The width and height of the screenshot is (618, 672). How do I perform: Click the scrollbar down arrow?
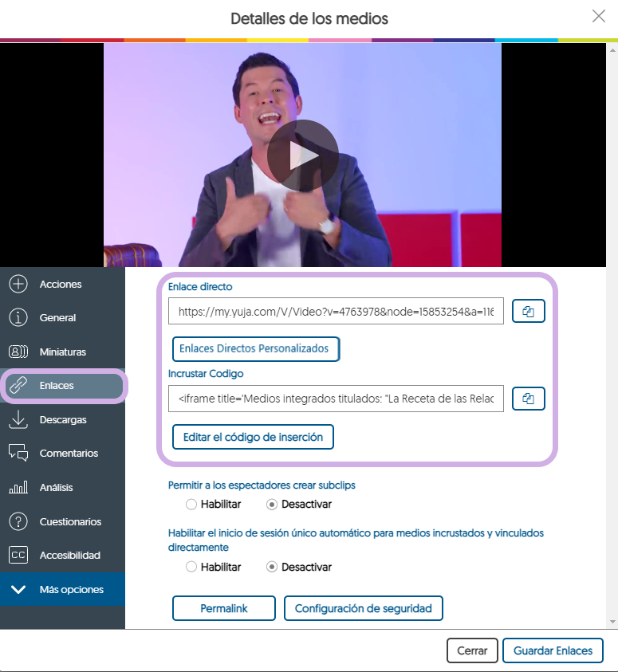point(612,622)
